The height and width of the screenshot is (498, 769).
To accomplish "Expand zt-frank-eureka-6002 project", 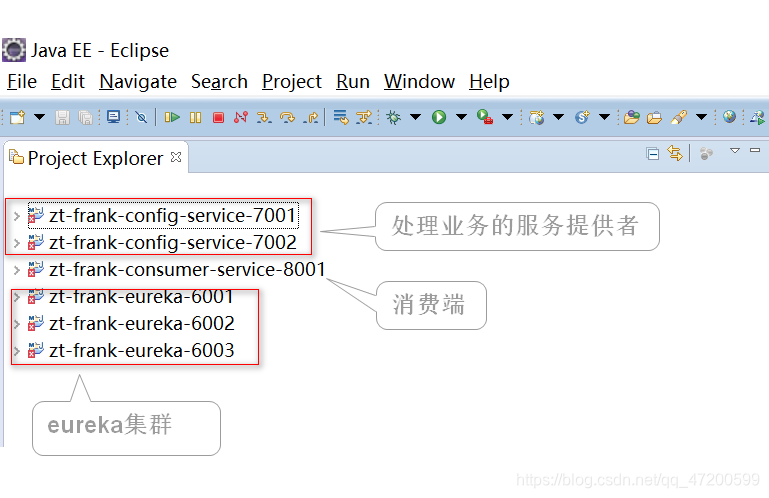I will (x=17, y=324).
